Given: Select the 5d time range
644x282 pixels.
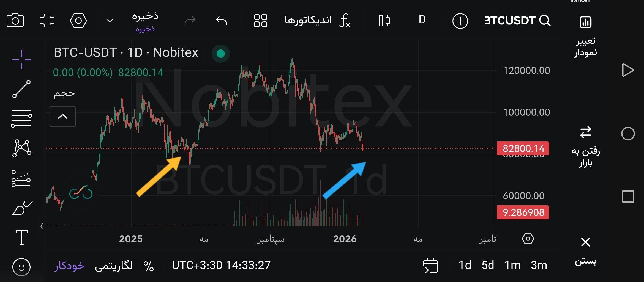Looking at the screenshot, I should [x=488, y=265].
